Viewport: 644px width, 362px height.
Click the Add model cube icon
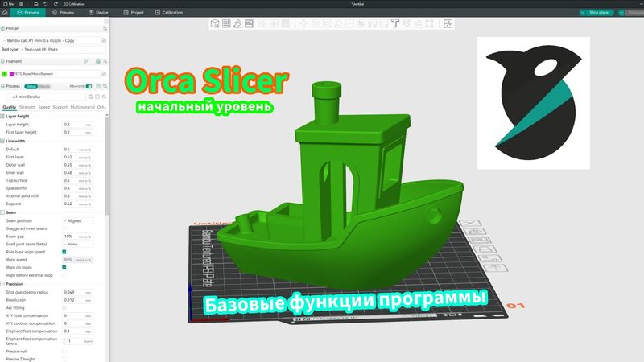point(215,23)
